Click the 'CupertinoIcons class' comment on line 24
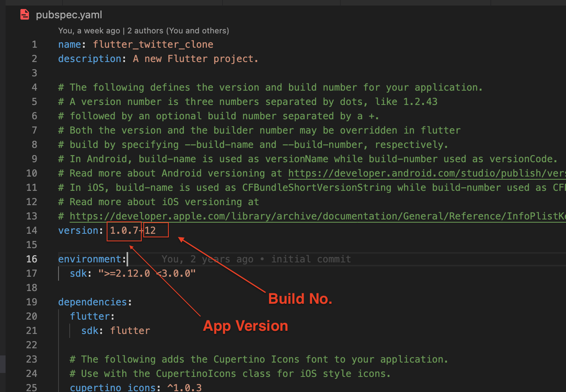566x392 pixels. coord(230,373)
